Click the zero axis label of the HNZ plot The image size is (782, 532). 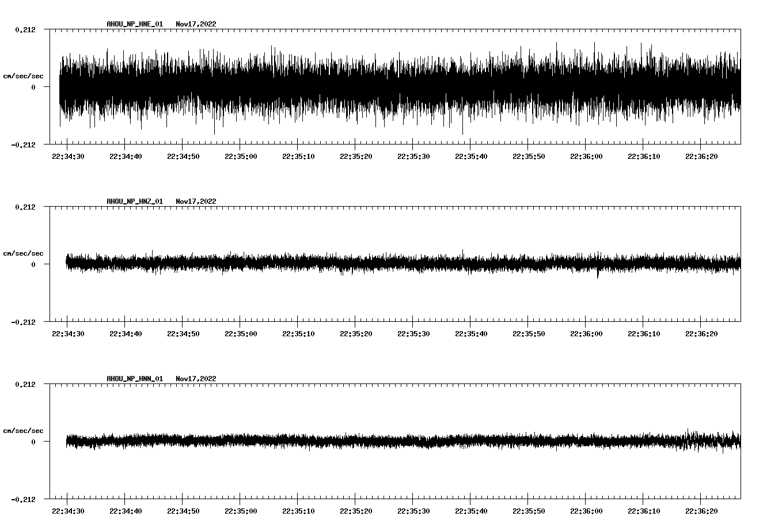pos(33,264)
